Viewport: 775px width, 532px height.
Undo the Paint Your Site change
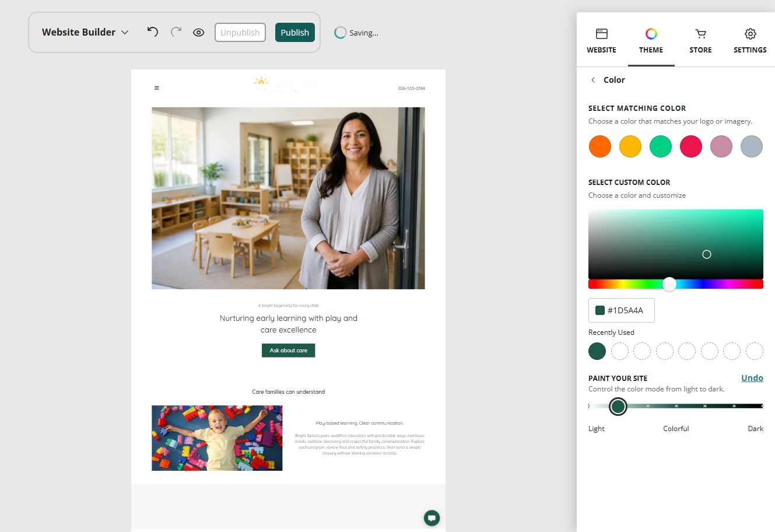tap(752, 378)
